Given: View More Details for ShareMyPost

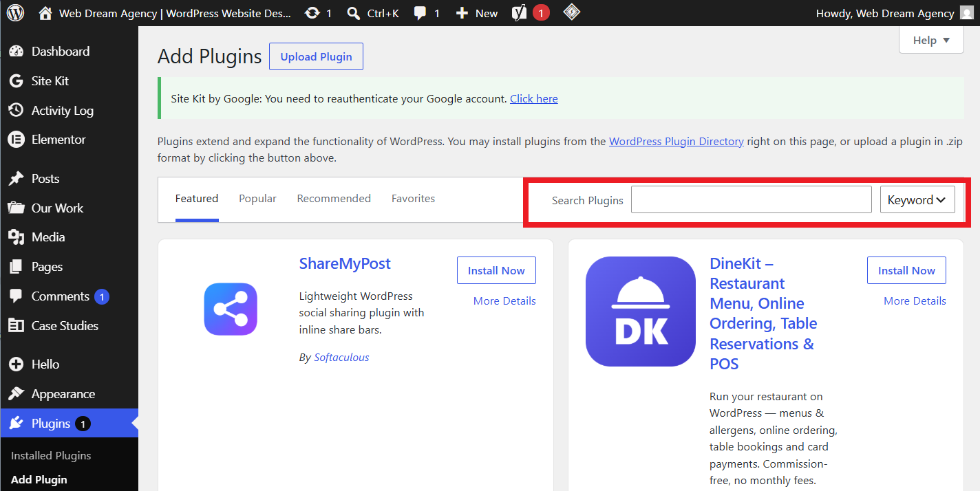Looking at the screenshot, I should (504, 301).
